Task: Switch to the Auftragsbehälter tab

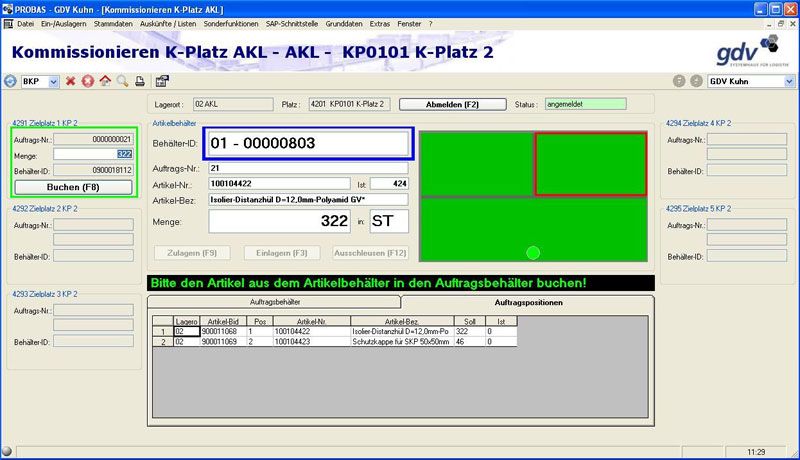Action: coord(274,302)
